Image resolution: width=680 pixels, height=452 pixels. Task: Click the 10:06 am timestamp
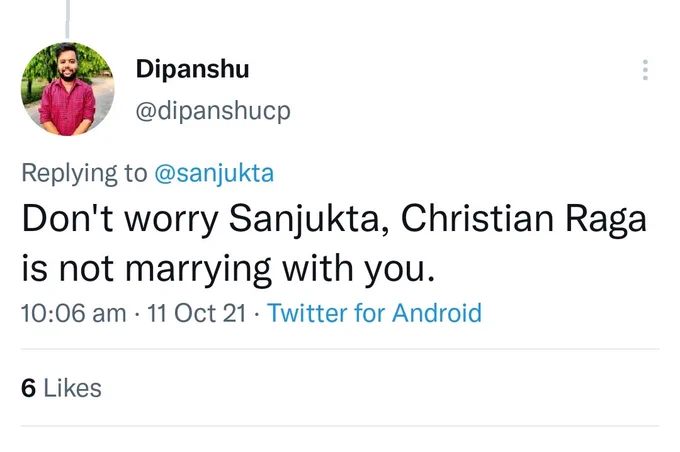(x=74, y=313)
